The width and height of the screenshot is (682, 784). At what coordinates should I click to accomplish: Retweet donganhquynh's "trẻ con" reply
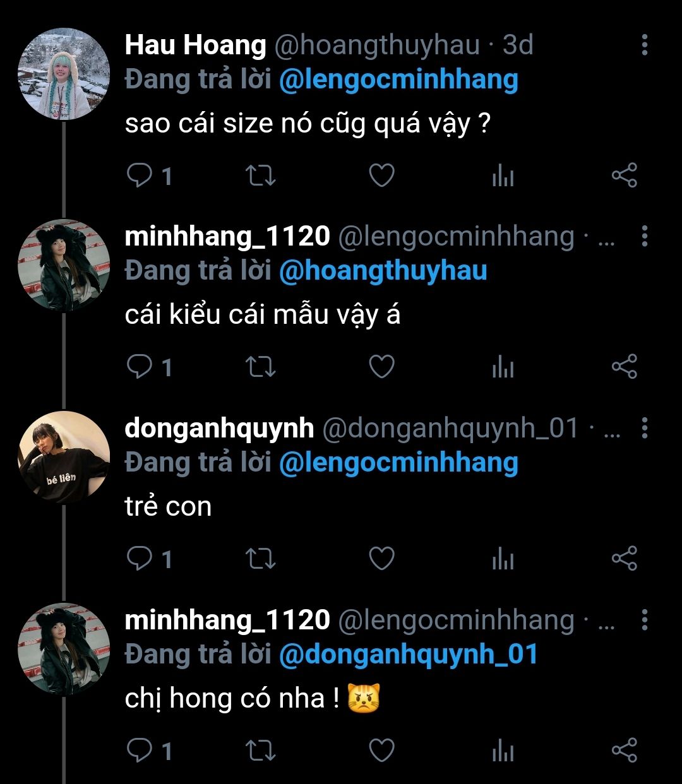click(x=260, y=559)
